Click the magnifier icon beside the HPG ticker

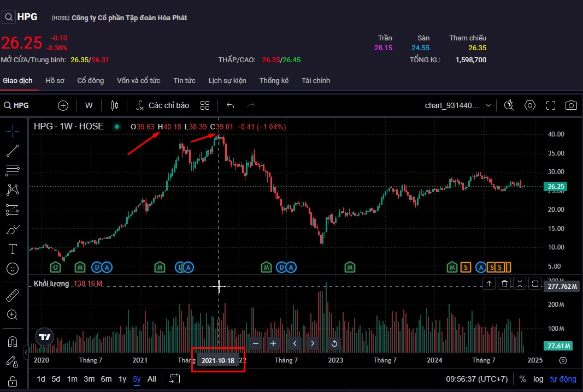[x=9, y=17]
